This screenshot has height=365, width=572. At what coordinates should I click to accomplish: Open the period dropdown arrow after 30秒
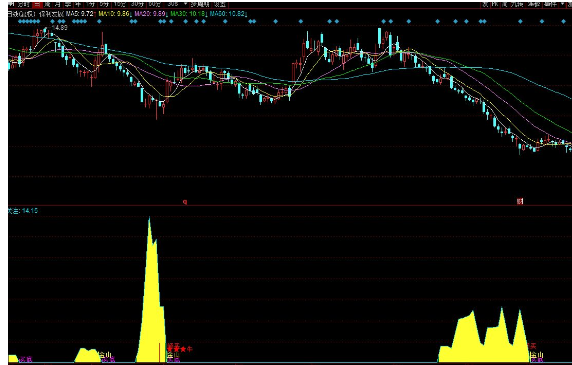pyautogui.click(x=186, y=4)
